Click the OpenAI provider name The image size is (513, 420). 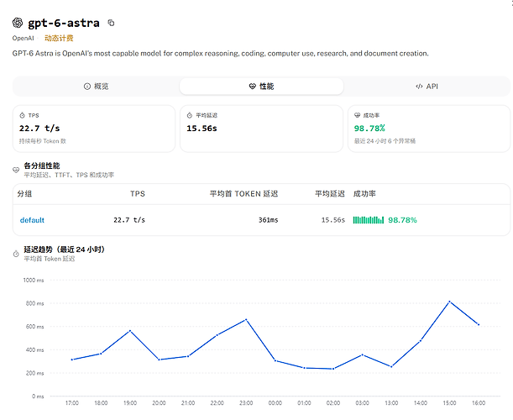point(23,39)
